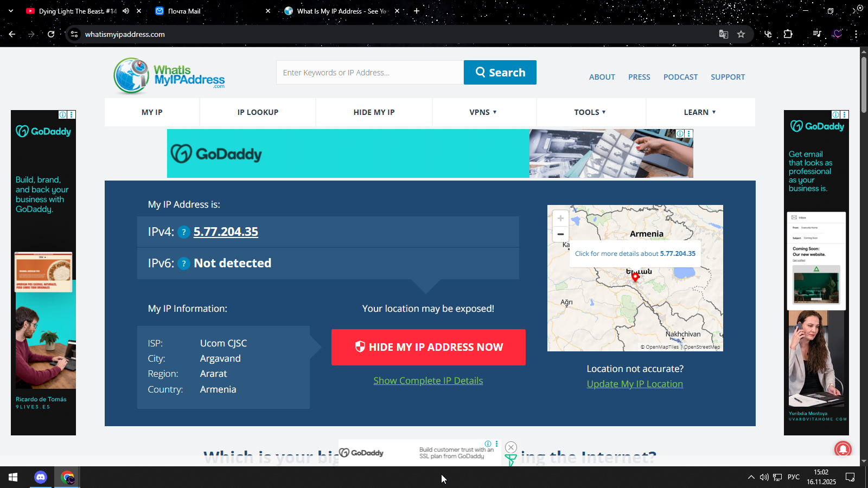
Task: Expand the TOOLS dropdown menu
Action: [590, 112]
